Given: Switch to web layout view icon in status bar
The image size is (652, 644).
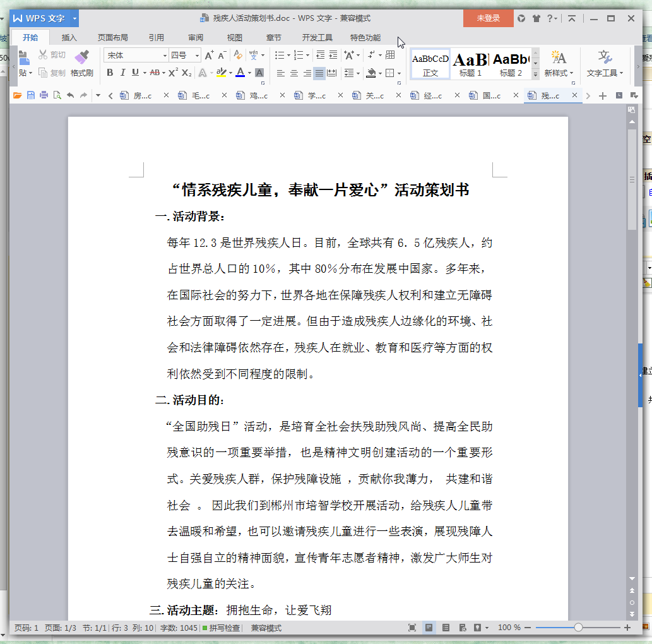Looking at the screenshot, I should coord(463,628).
